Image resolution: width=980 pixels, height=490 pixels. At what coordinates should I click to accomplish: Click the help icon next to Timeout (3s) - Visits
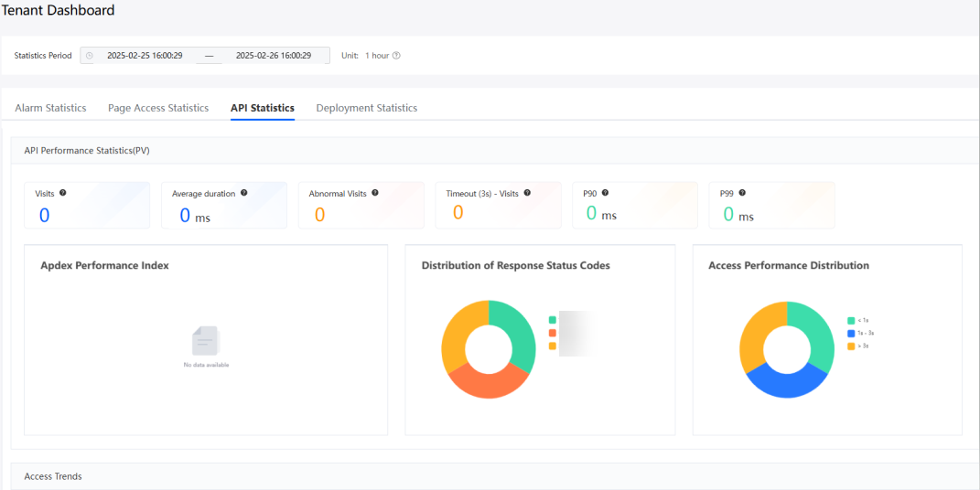[x=527, y=193]
